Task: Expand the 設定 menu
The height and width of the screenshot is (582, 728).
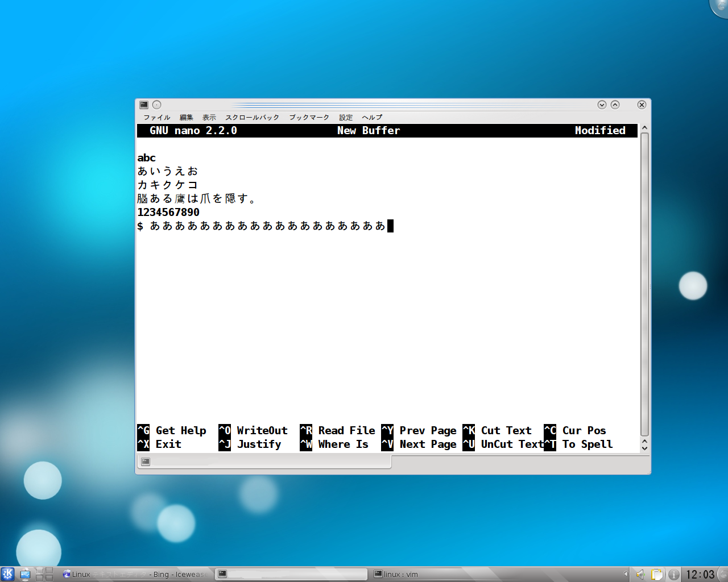Action: tap(346, 118)
